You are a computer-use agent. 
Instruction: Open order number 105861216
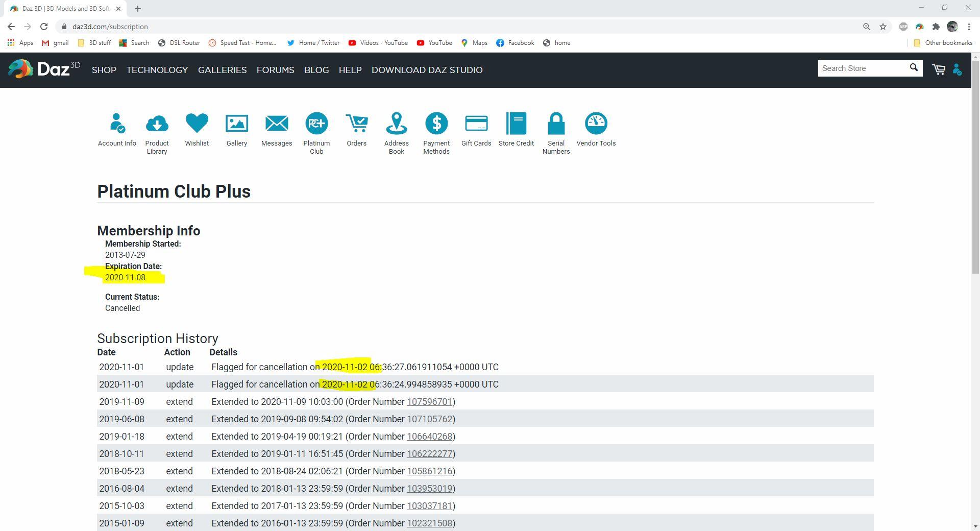click(430, 471)
